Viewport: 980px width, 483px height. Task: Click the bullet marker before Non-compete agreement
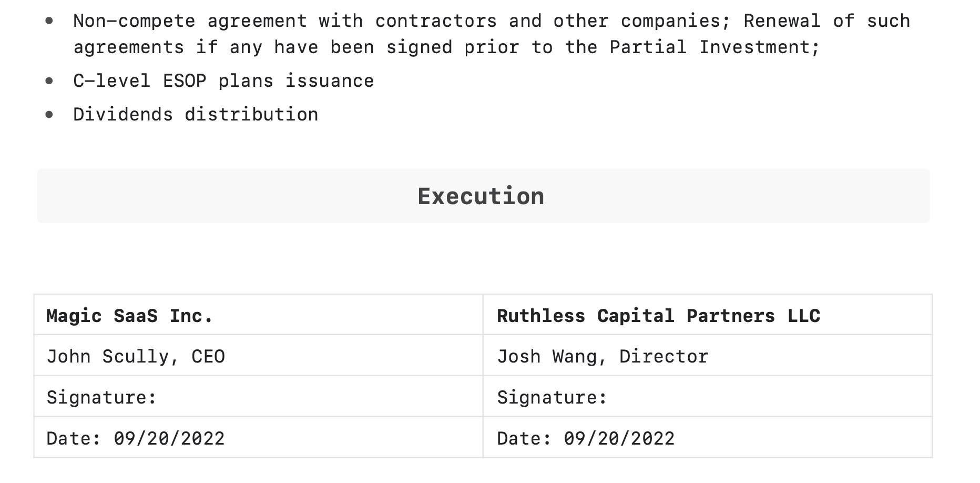(x=49, y=21)
